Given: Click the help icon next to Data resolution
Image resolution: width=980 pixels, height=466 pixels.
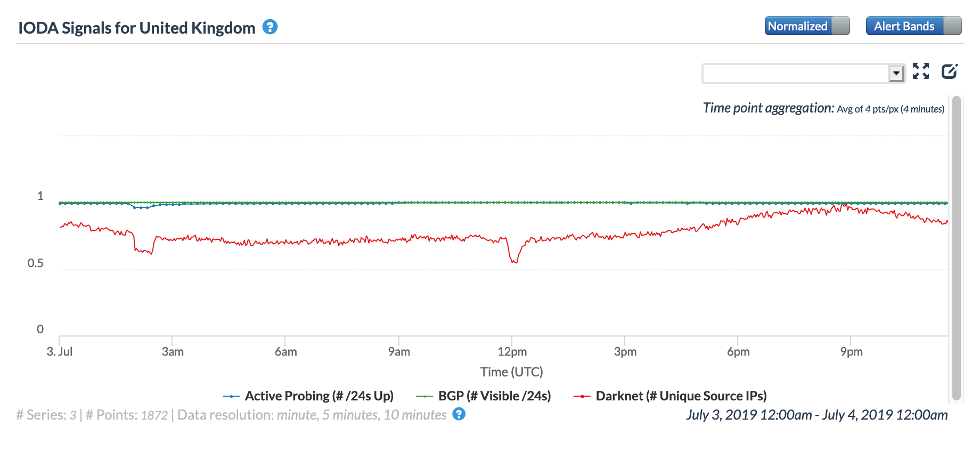Looking at the screenshot, I should point(459,414).
